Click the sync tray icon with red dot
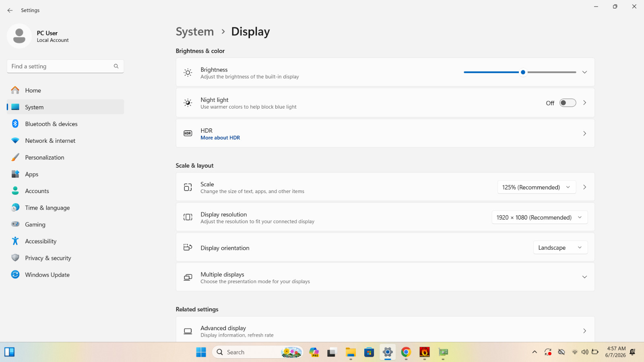Image resolution: width=644 pixels, height=362 pixels. tap(548, 352)
